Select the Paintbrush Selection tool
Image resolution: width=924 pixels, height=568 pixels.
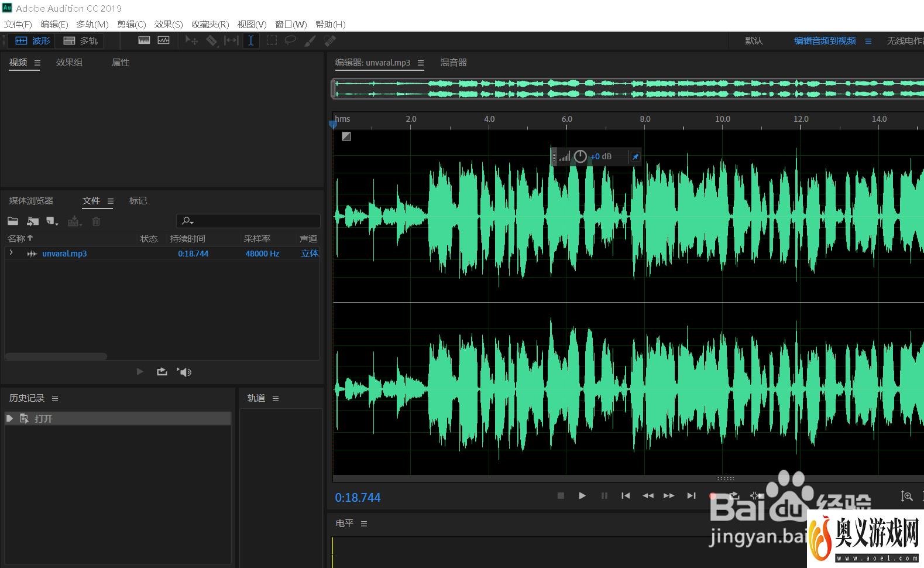pos(310,40)
